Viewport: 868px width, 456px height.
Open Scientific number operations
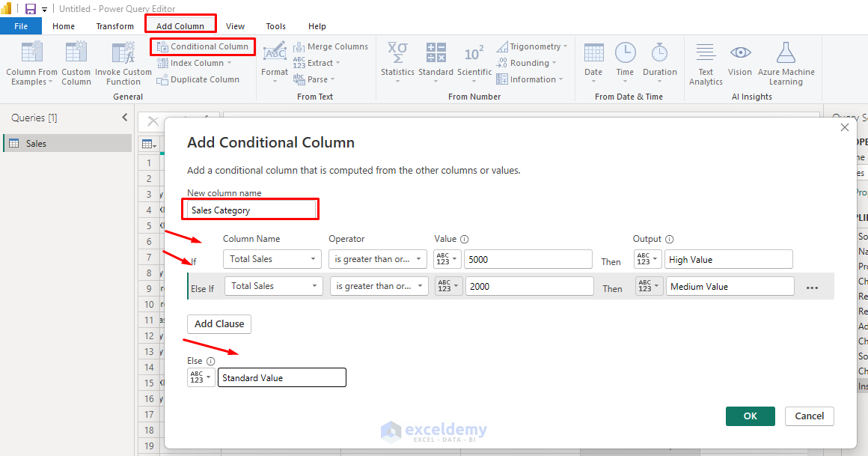pyautogui.click(x=474, y=63)
